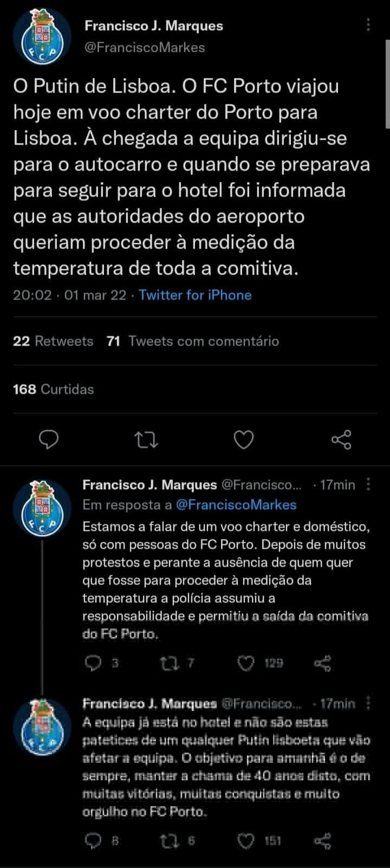Open the Twitter for iPhone link
Viewport: 390px width, 868px height.
[195, 295]
